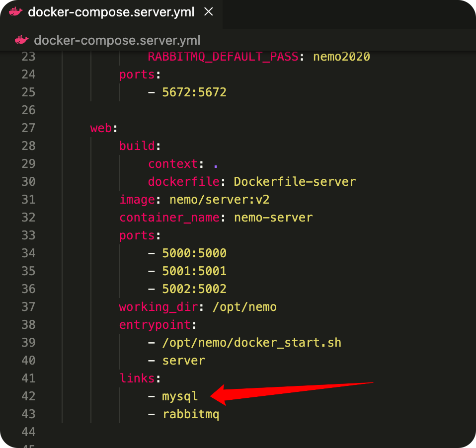Select the container_name key

click(168, 217)
